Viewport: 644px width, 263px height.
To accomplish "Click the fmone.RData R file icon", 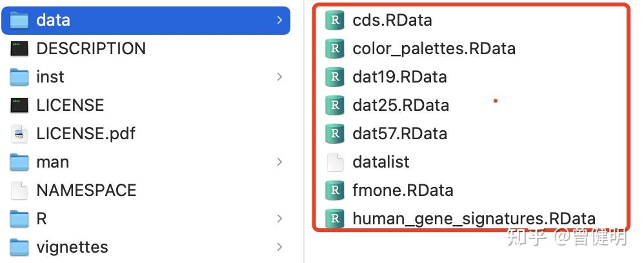I will [334, 190].
